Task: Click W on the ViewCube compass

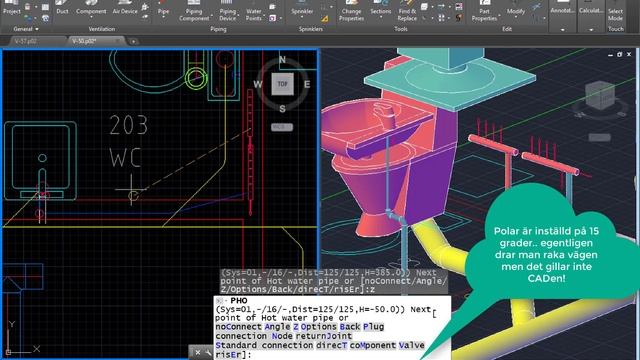Action: pyautogui.click(x=258, y=84)
